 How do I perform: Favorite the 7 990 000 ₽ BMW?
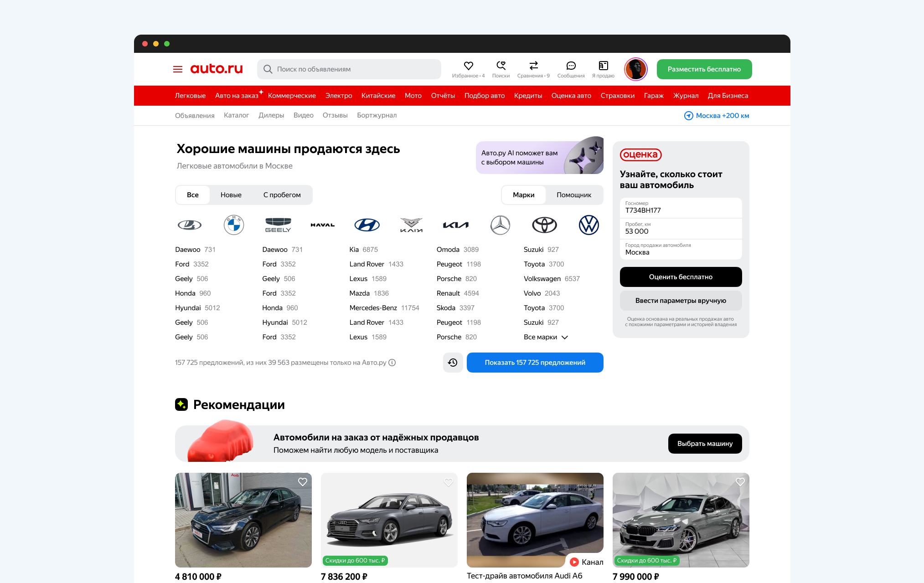[x=740, y=482]
